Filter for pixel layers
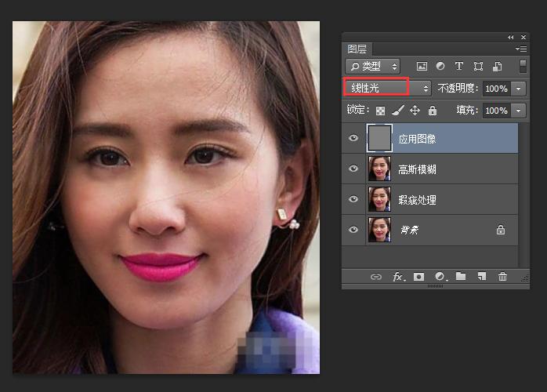Screen dimensions: 547x392 click(422, 67)
